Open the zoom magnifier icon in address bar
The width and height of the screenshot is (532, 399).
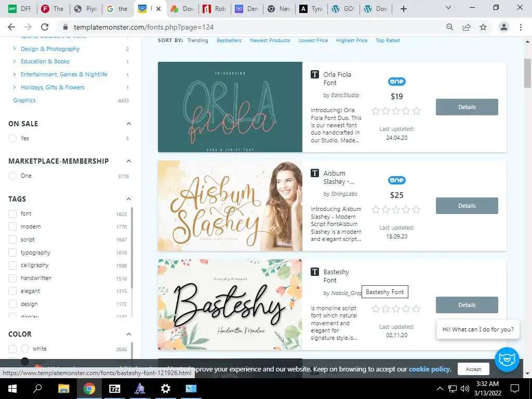(449, 27)
